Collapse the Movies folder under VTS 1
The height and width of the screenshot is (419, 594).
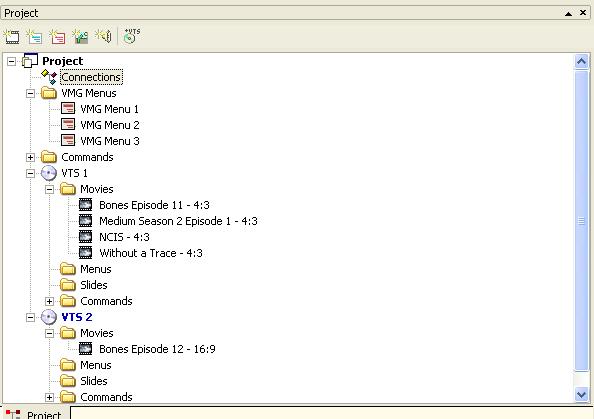coord(49,189)
